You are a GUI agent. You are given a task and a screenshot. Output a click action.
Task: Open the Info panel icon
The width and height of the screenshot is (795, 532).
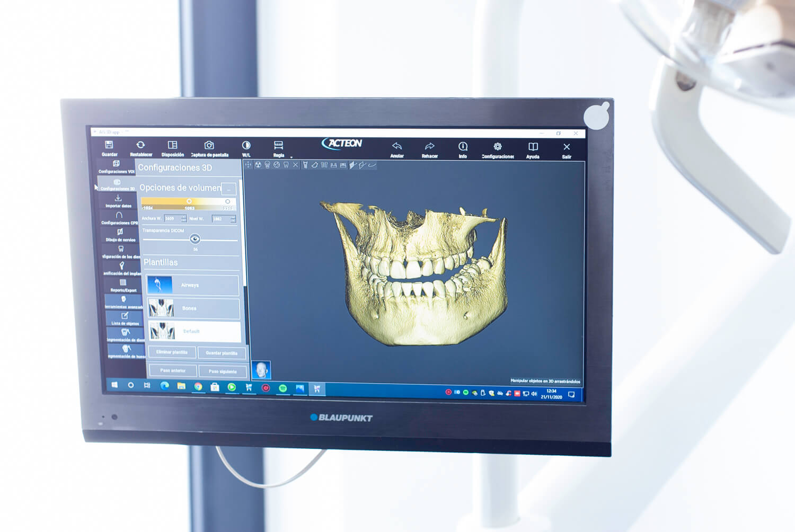tap(463, 147)
